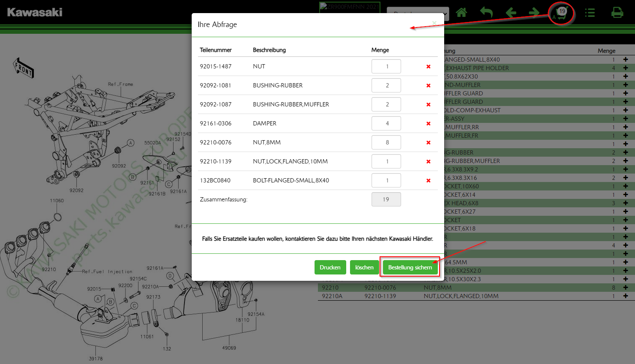Click diagram callout 11060

[57, 201]
